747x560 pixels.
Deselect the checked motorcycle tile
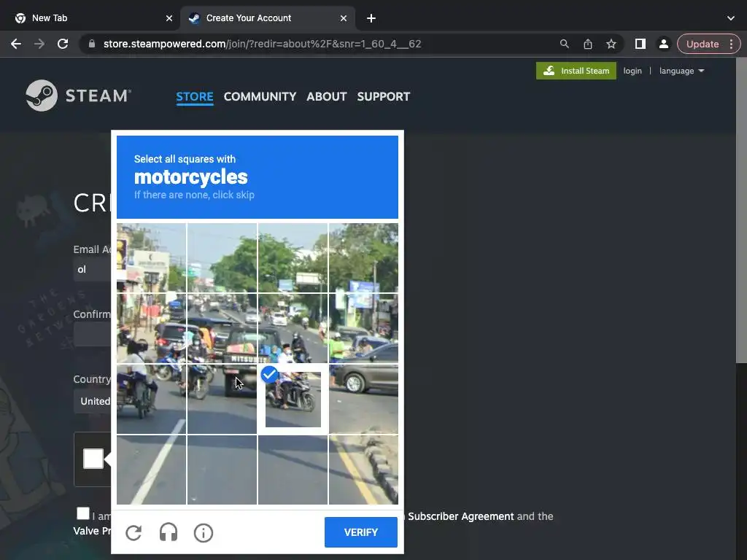(293, 399)
